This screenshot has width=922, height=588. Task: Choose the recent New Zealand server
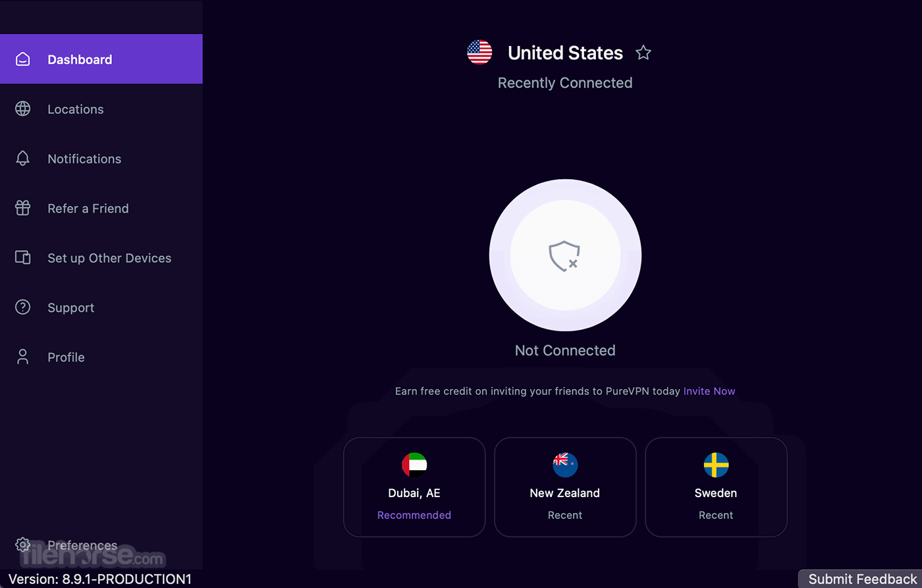[x=564, y=487]
